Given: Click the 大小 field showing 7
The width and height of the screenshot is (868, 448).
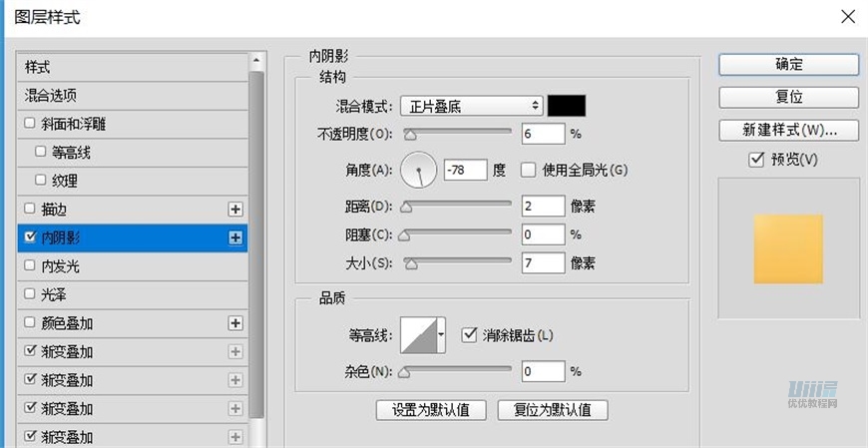Looking at the screenshot, I should point(543,262).
